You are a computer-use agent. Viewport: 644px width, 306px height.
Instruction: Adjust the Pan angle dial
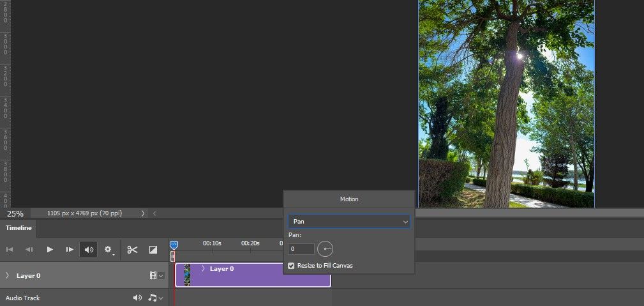(x=326, y=249)
